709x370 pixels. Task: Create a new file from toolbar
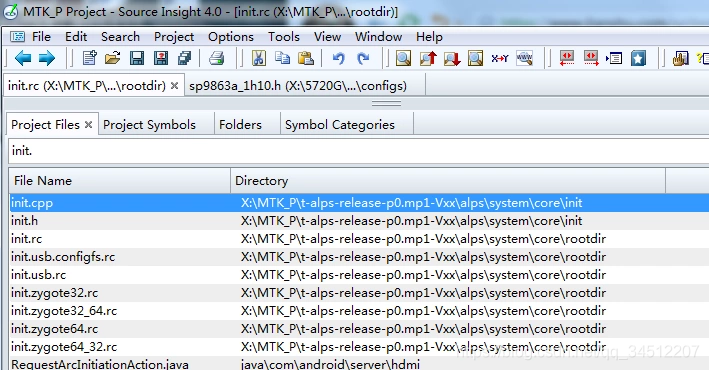pyautogui.click(x=90, y=58)
